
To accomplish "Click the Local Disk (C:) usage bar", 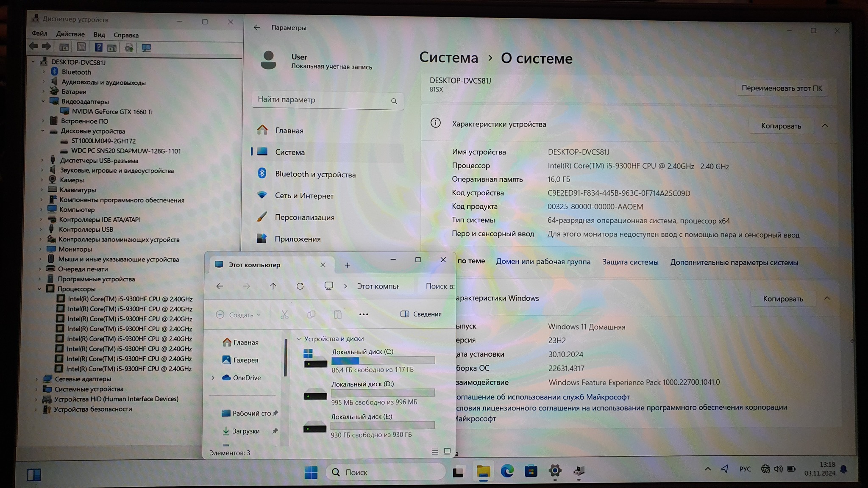I will pyautogui.click(x=383, y=360).
